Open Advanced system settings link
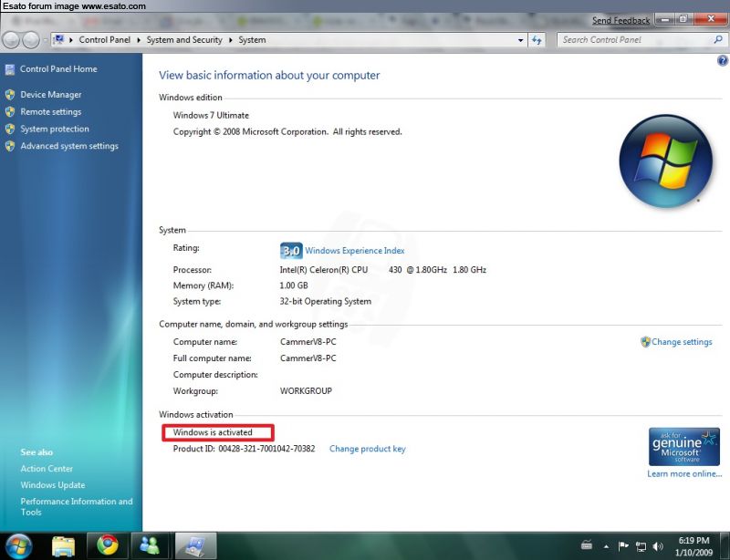The height and width of the screenshot is (560, 730). [69, 146]
